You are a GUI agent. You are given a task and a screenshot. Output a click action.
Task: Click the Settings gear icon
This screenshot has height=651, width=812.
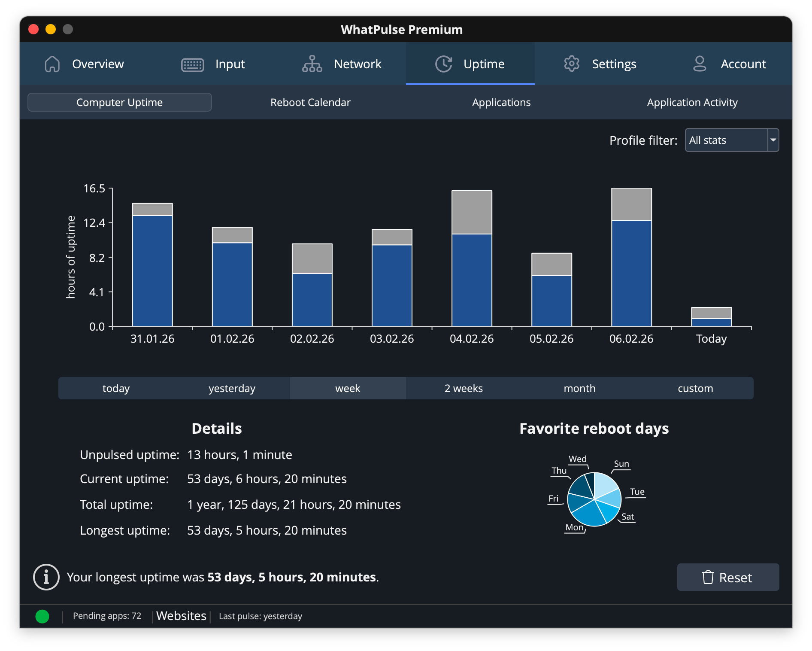pos(572,64)
